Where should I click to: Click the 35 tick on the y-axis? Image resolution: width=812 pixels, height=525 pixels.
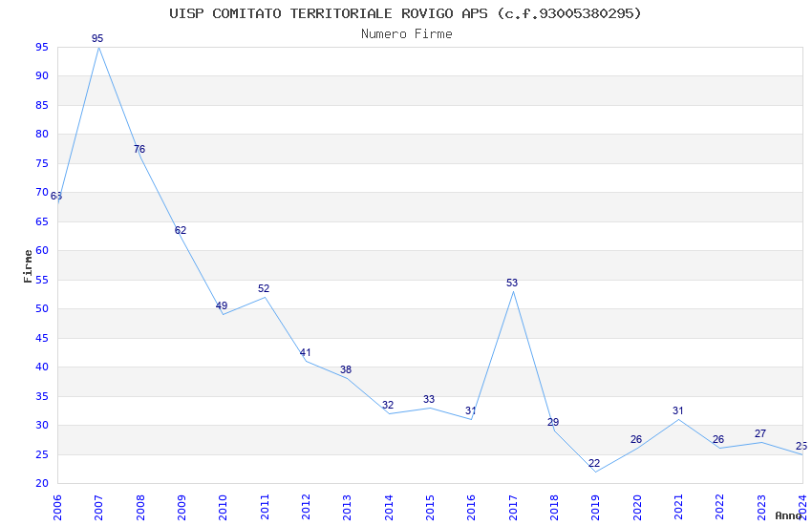(x=42, y=396)
